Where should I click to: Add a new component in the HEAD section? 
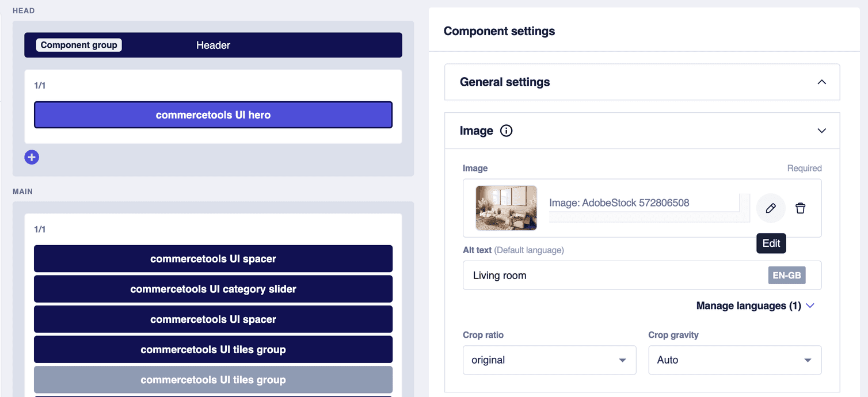(x=32, y=156)
